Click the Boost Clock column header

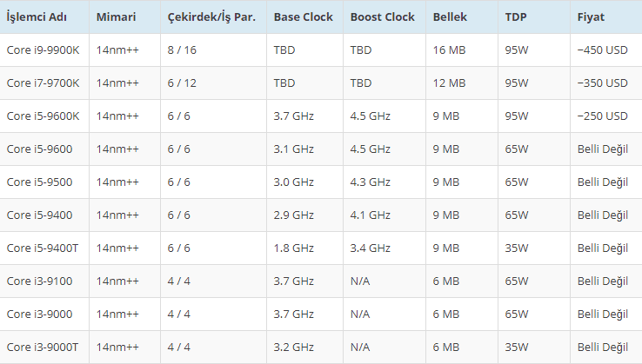click(383, 17)
